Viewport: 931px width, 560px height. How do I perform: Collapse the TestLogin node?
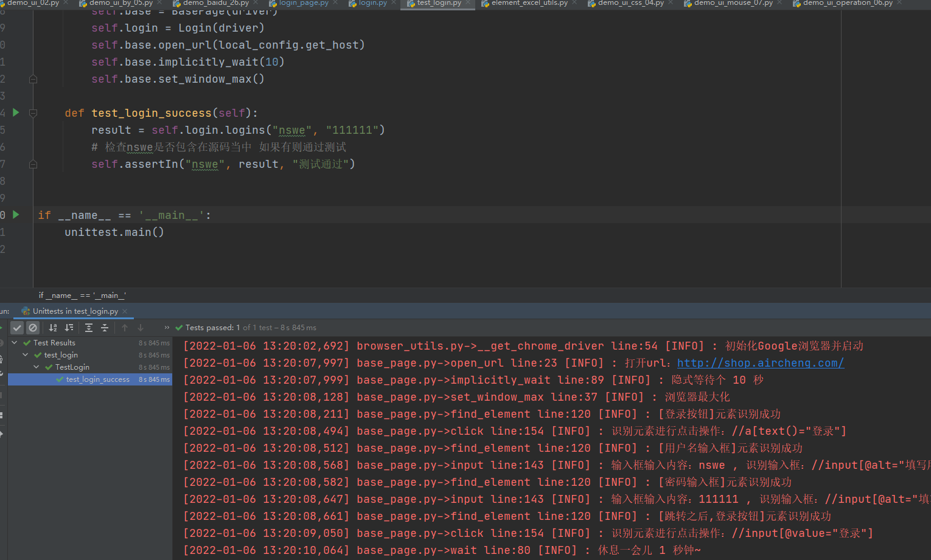(36, 367)
